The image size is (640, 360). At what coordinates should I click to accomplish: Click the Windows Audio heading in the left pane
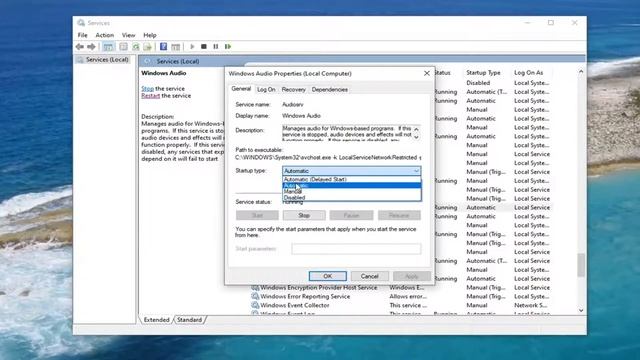[164, 73]
